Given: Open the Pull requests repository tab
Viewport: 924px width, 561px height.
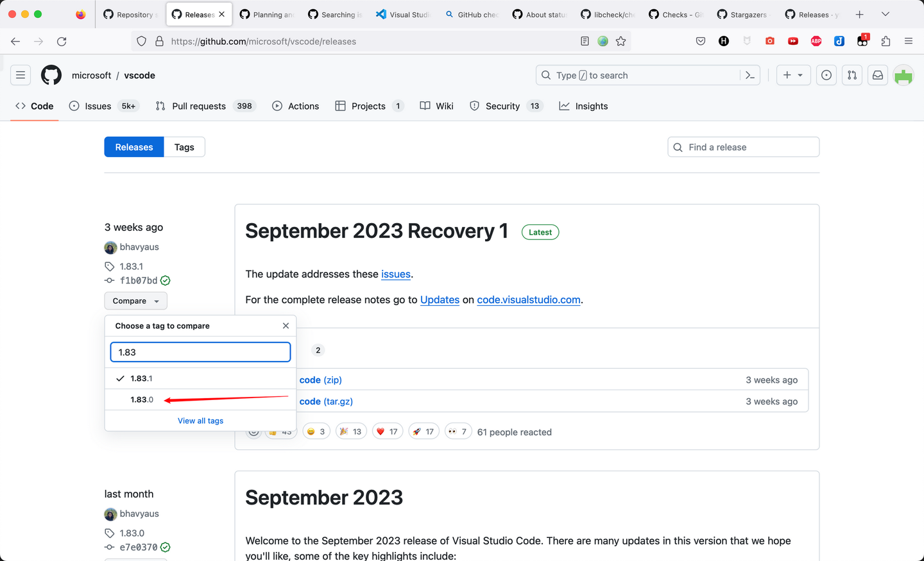Looking at the screenshot, I should pos(205,106).
